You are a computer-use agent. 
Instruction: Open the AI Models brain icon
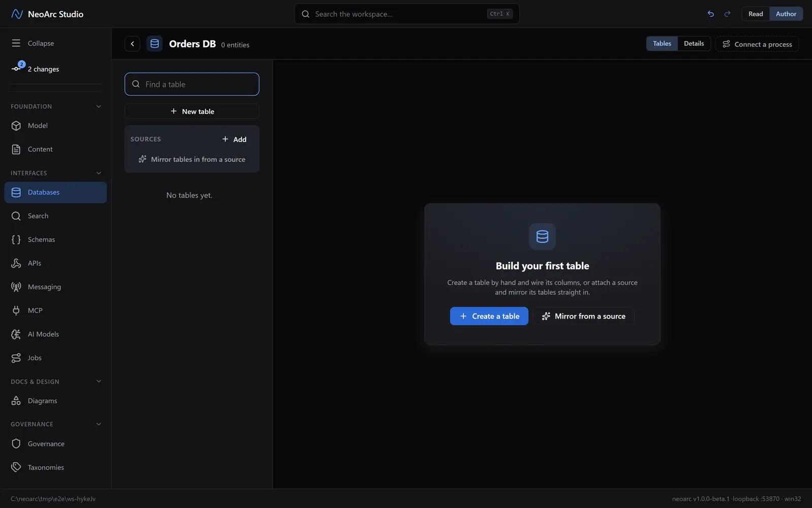(x=16, y=334)
